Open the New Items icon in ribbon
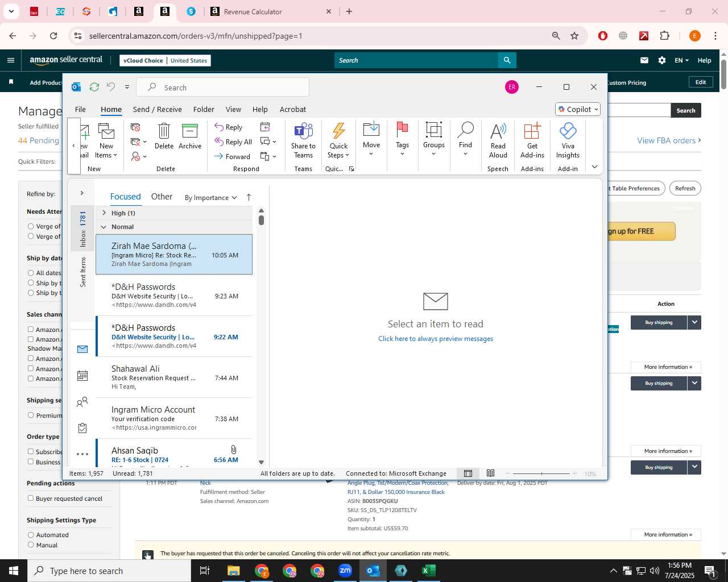This screenshot has height=582, width=728. tap(106, 140)
